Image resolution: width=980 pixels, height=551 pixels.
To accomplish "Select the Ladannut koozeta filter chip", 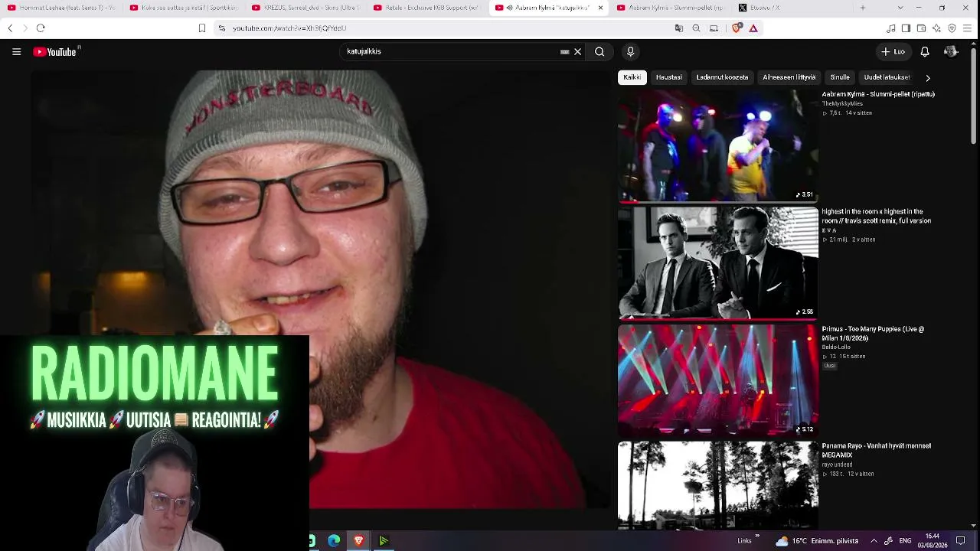I will point(722,77).
